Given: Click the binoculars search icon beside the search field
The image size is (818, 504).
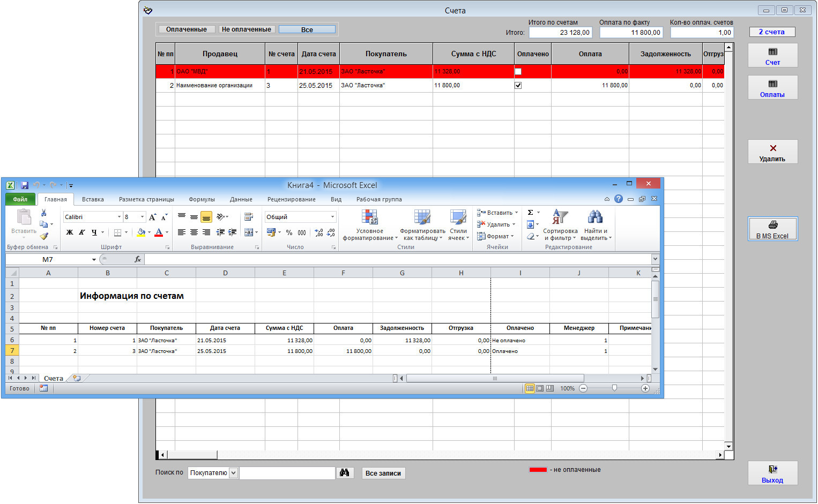Looking at the screenshot, I should [x=345, y=473].
